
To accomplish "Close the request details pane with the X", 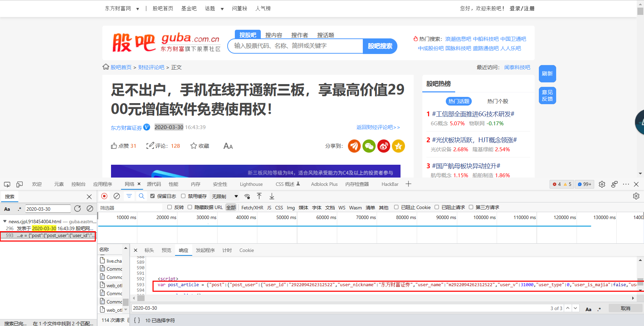I will 136,250.
